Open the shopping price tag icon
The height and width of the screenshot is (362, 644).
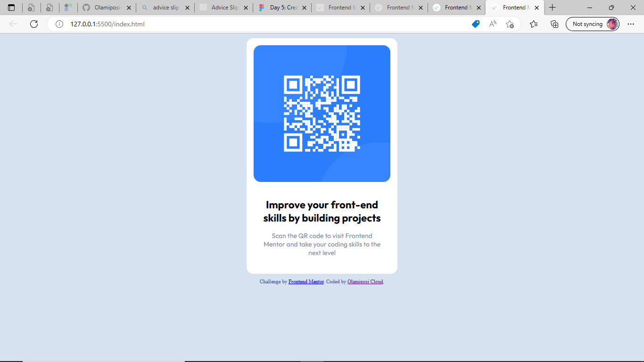(x=476, y=24)
